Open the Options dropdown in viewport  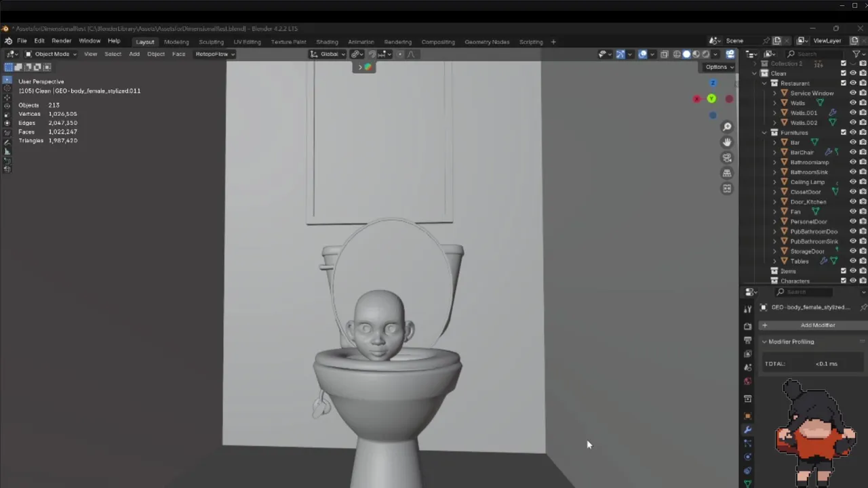pos(719,67)
